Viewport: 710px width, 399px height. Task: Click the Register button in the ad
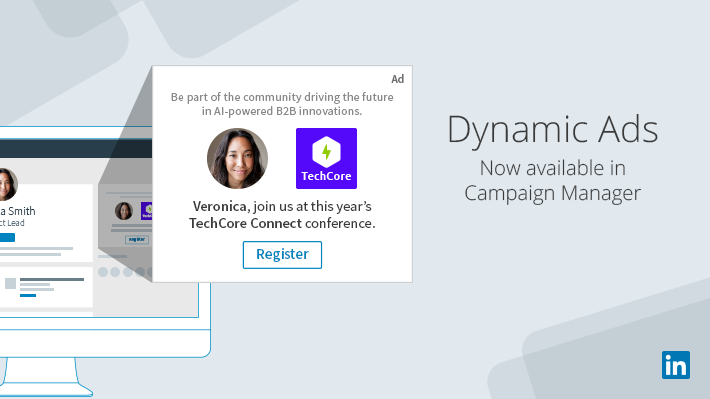click(282, 255)
